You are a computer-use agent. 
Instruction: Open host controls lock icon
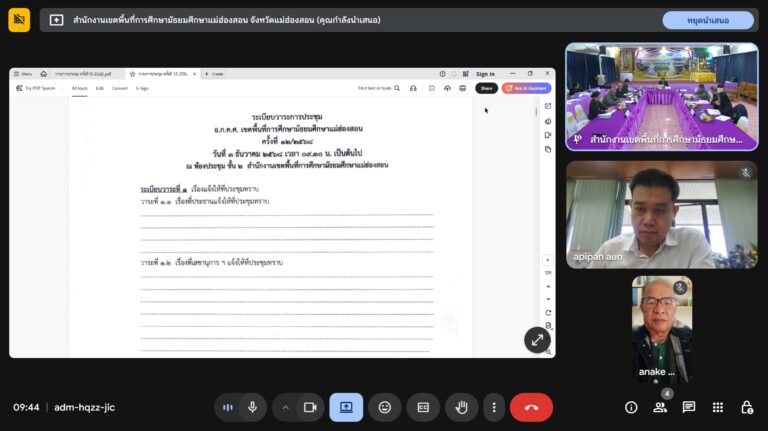point(747,407)
